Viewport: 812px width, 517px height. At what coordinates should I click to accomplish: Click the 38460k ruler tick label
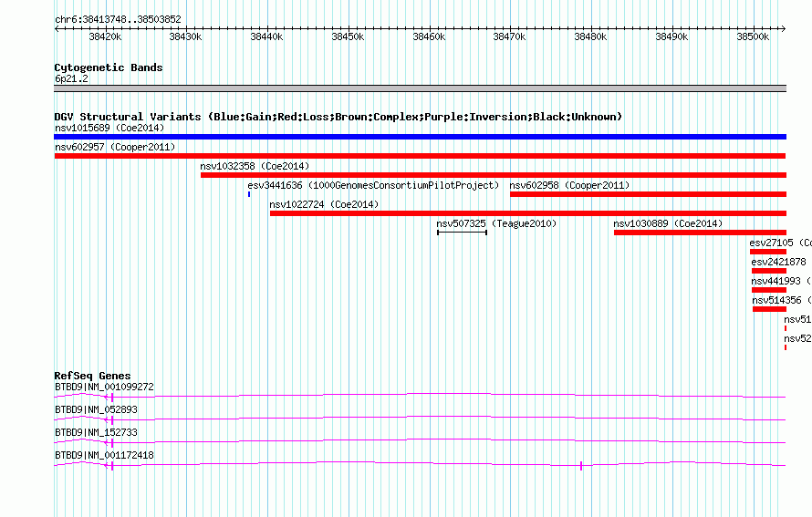(x=429, y=36)
